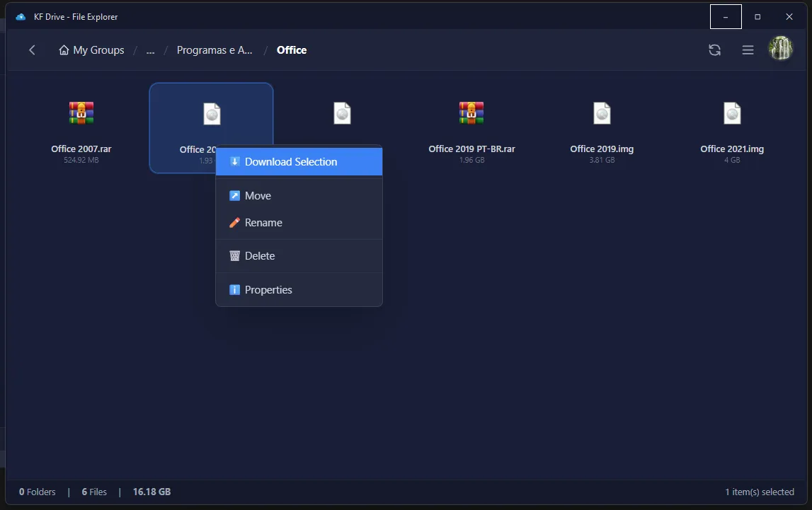Minimize the KF Drive window
812x510 pixels.
pyautogui.click(x=726, y=16)
